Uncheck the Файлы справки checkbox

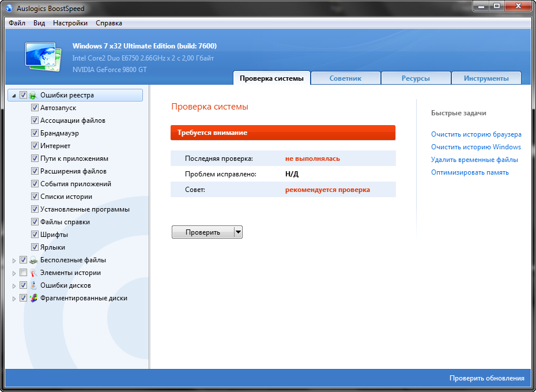35,222
